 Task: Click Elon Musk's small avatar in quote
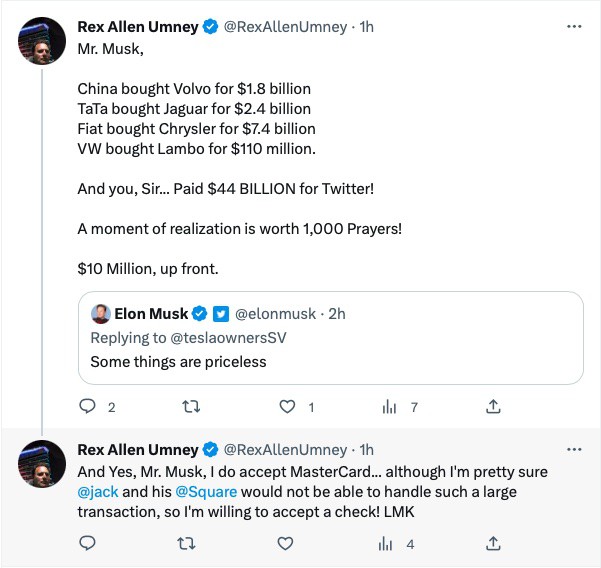[x=100, y=314]
